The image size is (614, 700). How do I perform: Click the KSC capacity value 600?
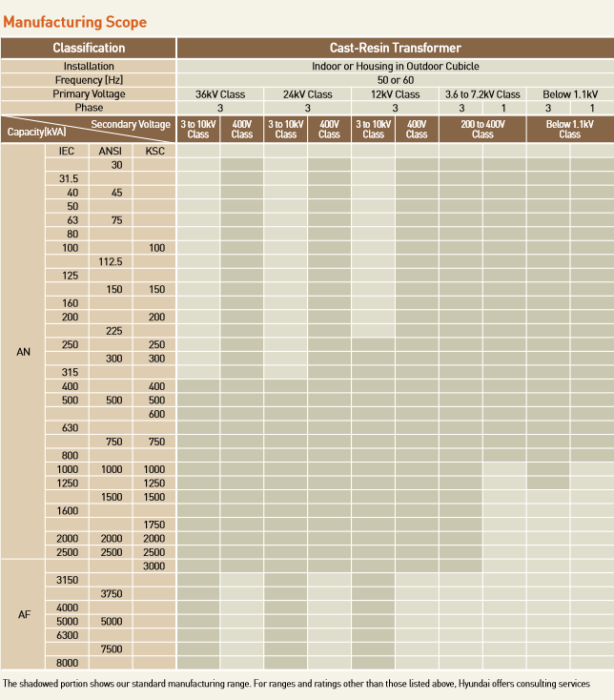[x=156, y=414]
